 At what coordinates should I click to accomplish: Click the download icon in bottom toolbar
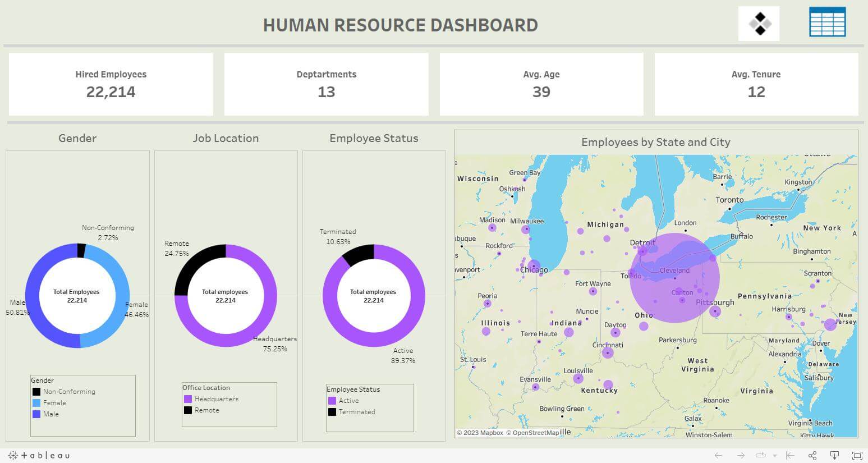point(834,455)
